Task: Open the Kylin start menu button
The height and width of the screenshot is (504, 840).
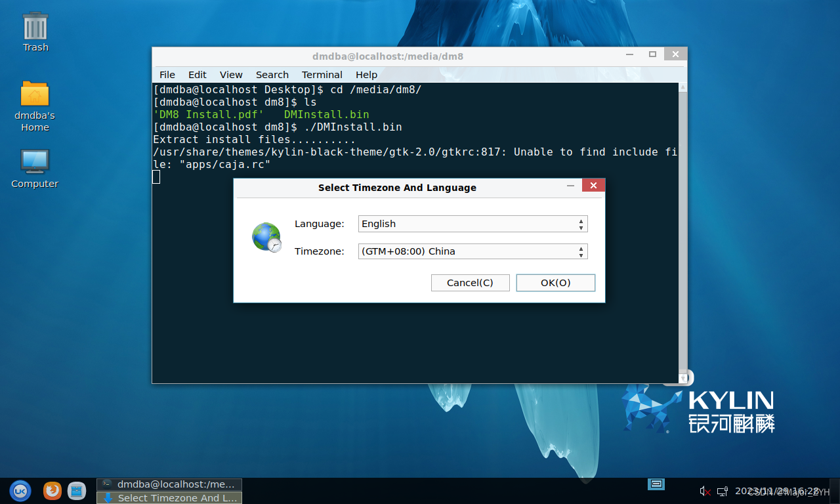Action: click(x=20, y=490)
